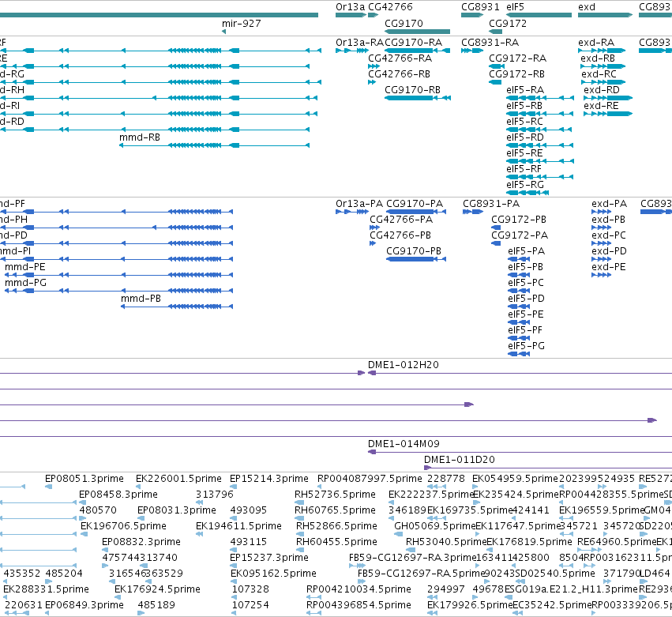Image resolution: width=672 pixels, height=617 pixels.
Task: Click the RH52866.5prime EST label
Action: point(337,526)
